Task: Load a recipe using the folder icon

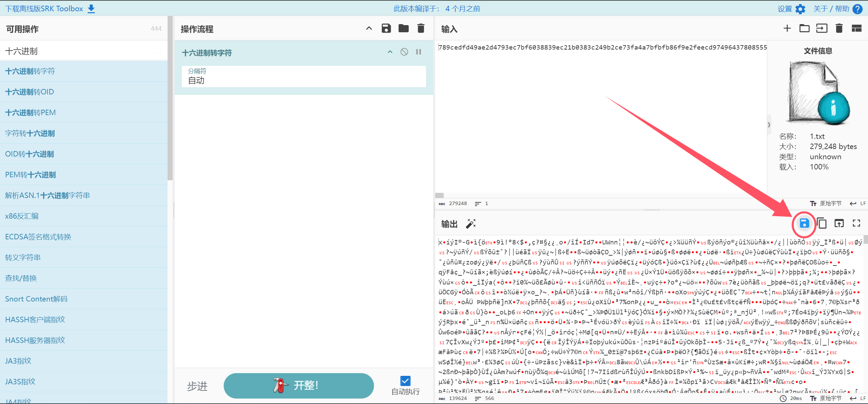Action: pos(403,29)
